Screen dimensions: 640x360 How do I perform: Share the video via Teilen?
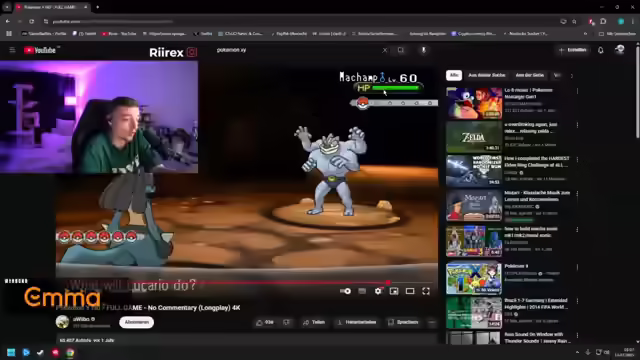(x=314, y=322)
